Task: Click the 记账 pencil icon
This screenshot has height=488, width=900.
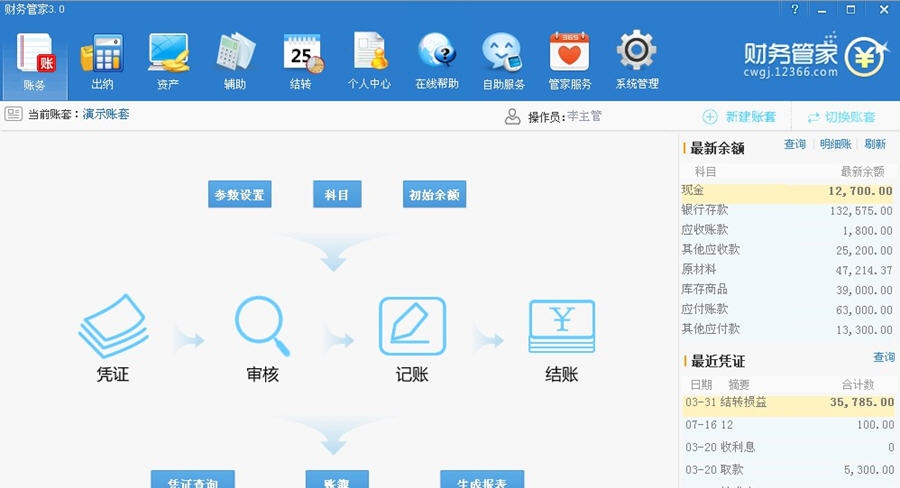Action: (412, 326)
